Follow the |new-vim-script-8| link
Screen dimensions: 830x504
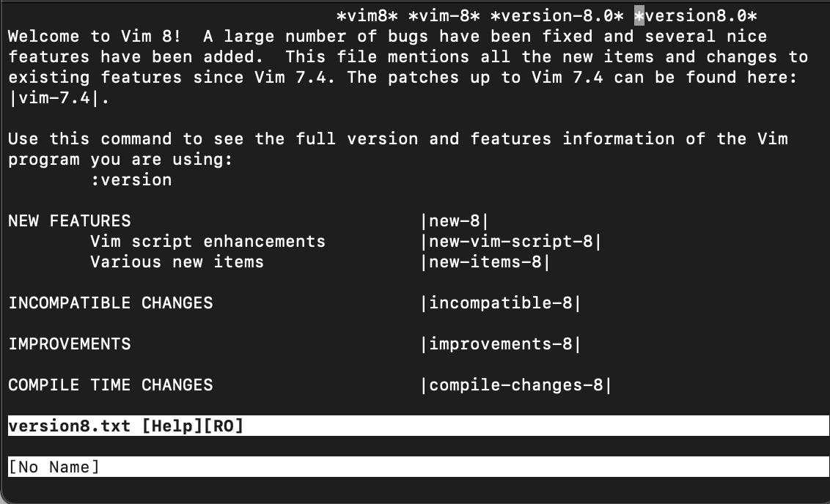tap(510, 241)
